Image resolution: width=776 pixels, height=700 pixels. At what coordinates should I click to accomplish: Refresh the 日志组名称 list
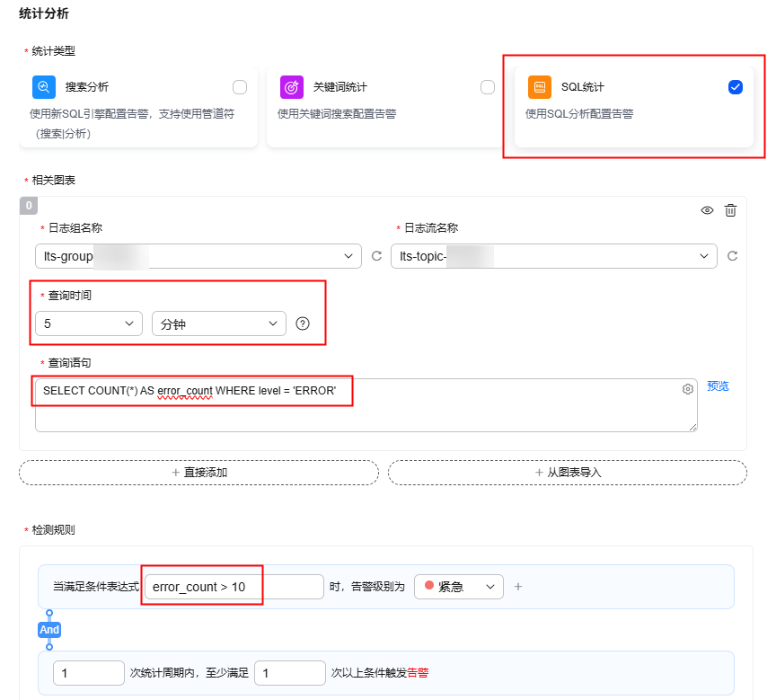click(376, 256)
